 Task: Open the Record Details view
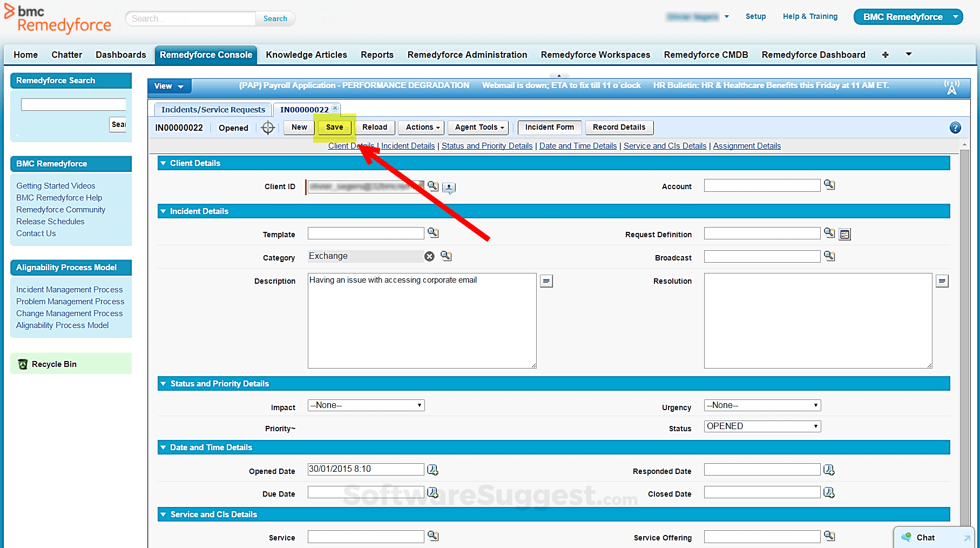coord(619,128)
